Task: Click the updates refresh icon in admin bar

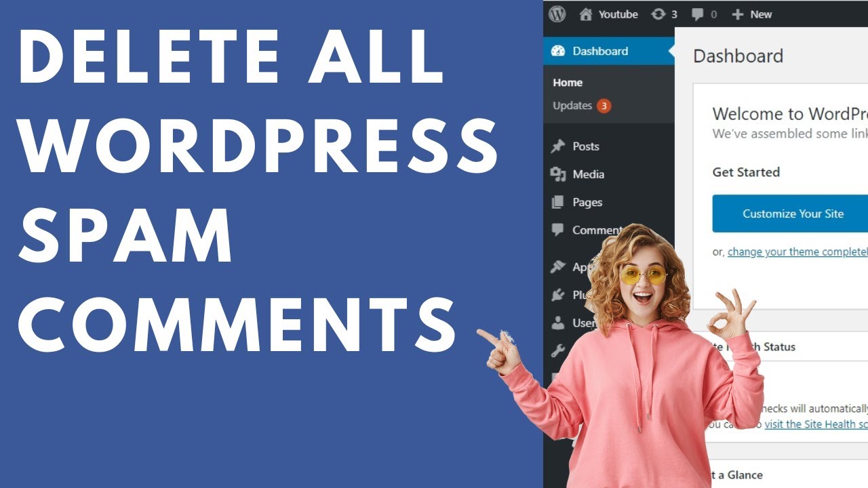Action: (658, 14)
